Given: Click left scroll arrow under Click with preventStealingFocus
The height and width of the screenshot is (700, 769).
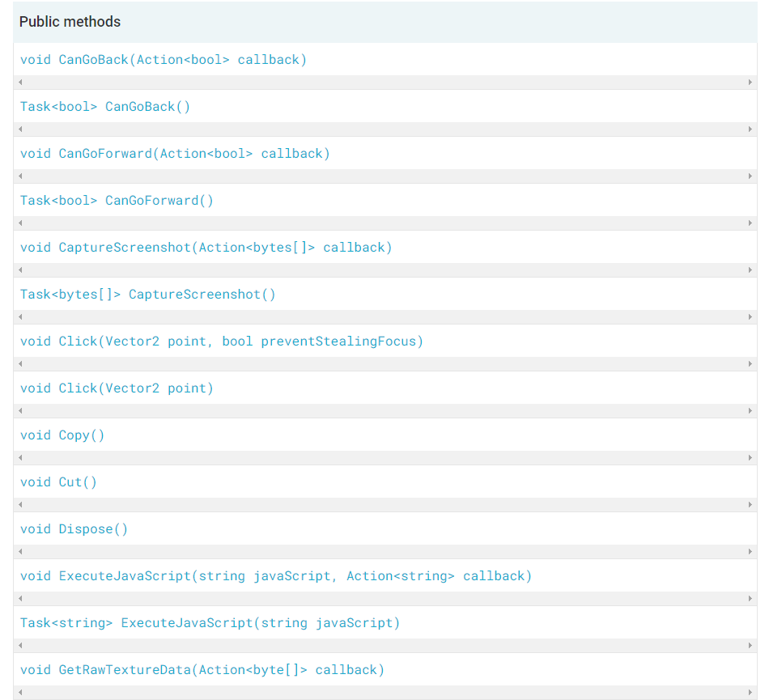Looking at the screenshot, I should (x=20, y=363).
